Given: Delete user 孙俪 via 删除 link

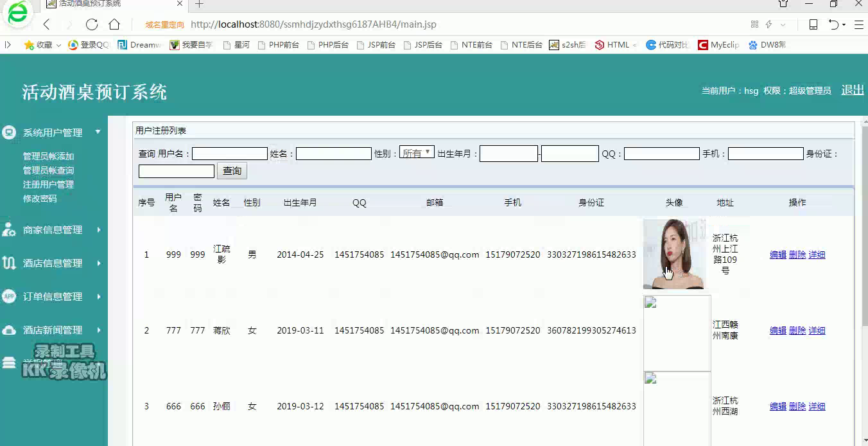Looking at the screenshot, I should [x=797, y=406].
